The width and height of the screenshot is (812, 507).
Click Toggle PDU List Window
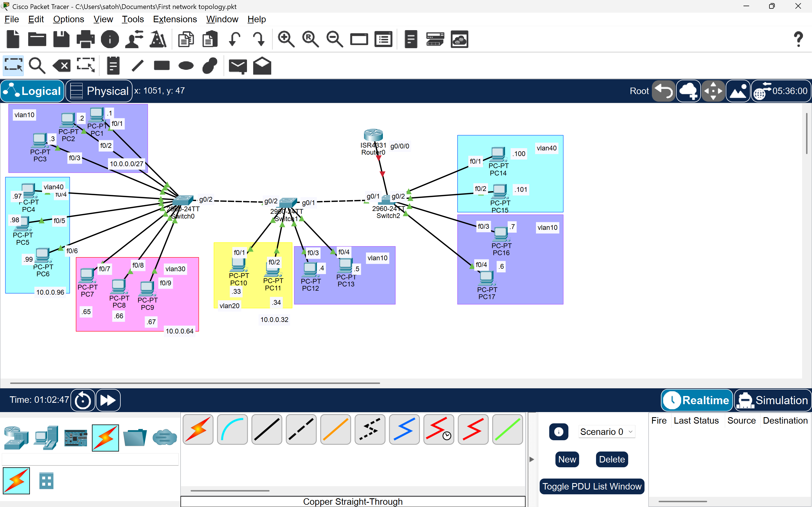592,486
